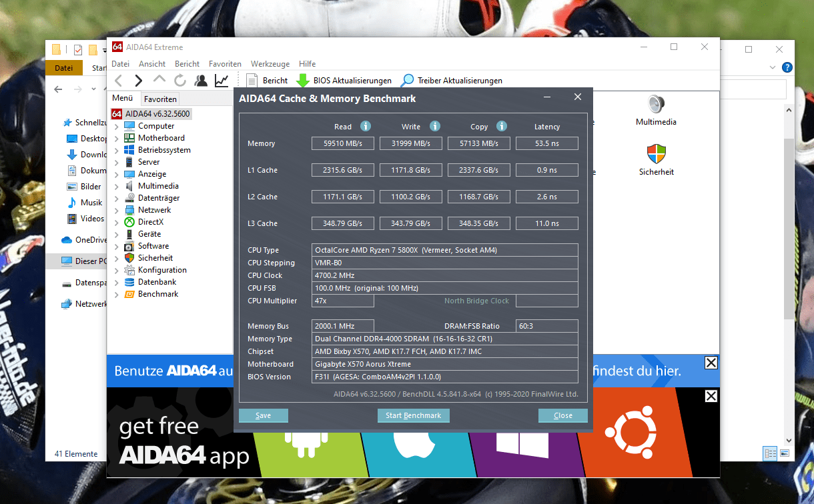Viewport: 814px width, 504px height.
Task: Click Start Benchmark button
Action: pyautogui.click(x=414, y=415)
